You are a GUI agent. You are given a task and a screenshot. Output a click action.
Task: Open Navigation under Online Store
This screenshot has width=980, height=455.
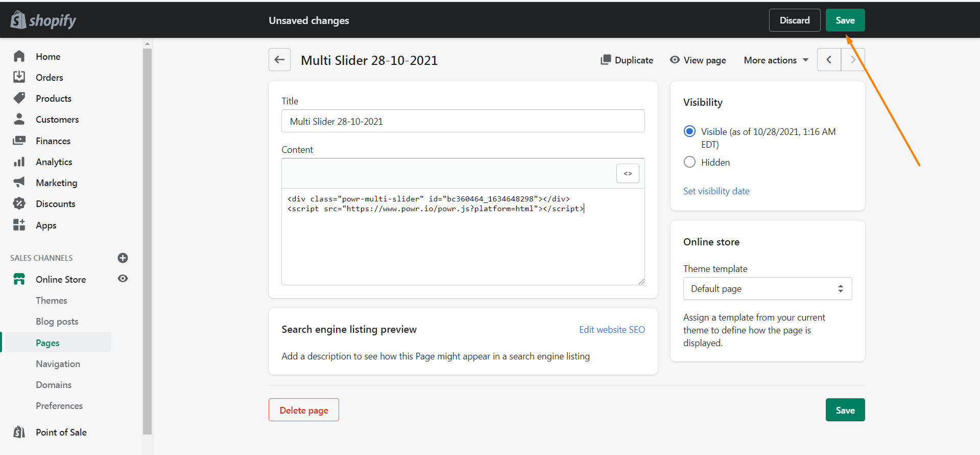[x=58, y=363]
